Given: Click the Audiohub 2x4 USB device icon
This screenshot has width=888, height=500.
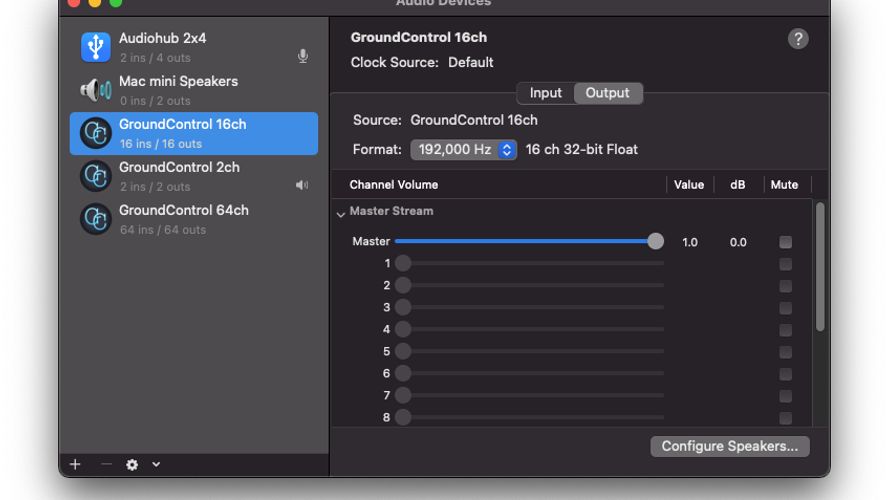Looking at the screenshot, I should (x=96, y=47).
